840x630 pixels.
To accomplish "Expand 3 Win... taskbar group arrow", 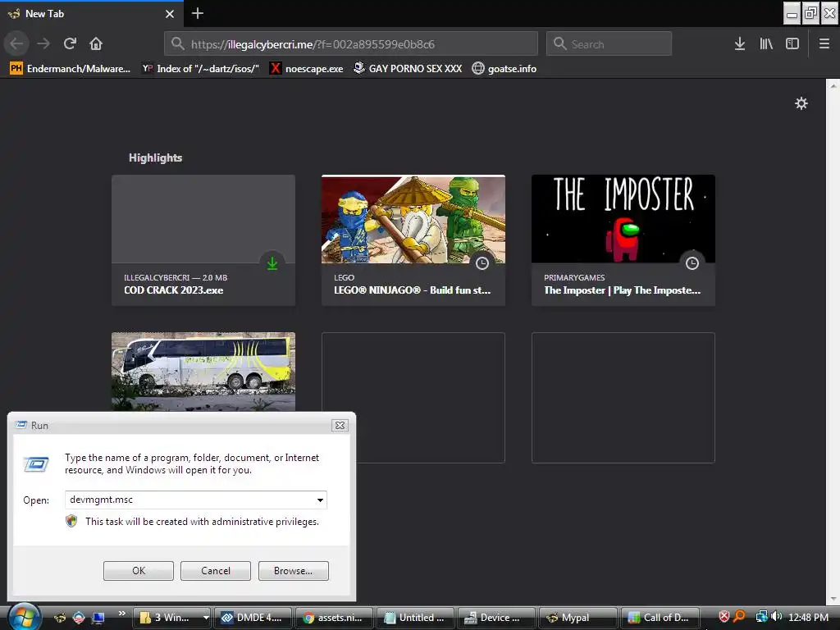I will tap(206, 618).
